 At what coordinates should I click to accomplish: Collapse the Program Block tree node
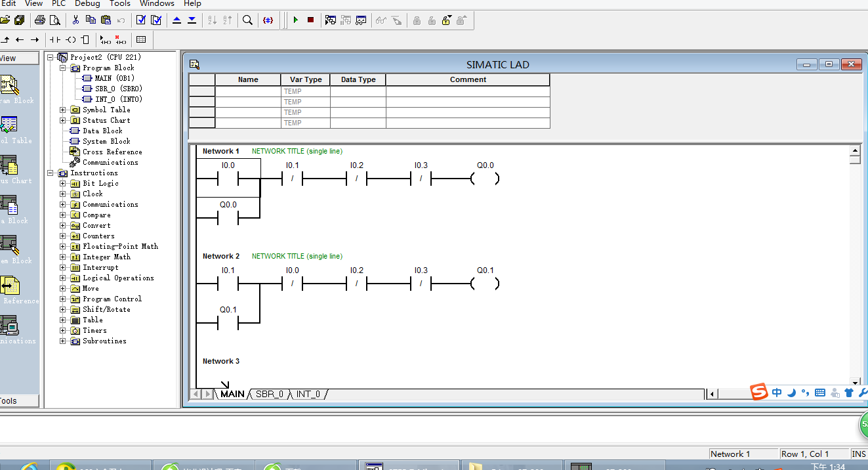click(63, 68)
